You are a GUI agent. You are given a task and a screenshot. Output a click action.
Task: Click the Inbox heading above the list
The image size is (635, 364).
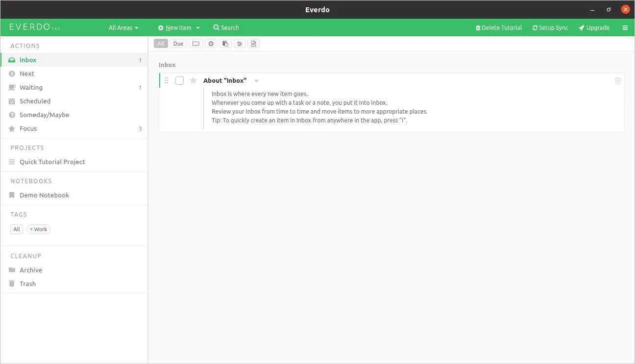point(167,65)
